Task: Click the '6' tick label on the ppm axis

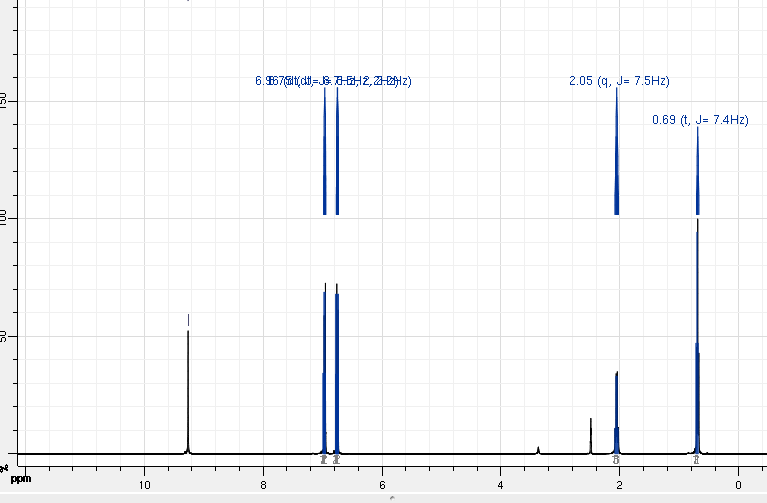Action: pos(382,485)
